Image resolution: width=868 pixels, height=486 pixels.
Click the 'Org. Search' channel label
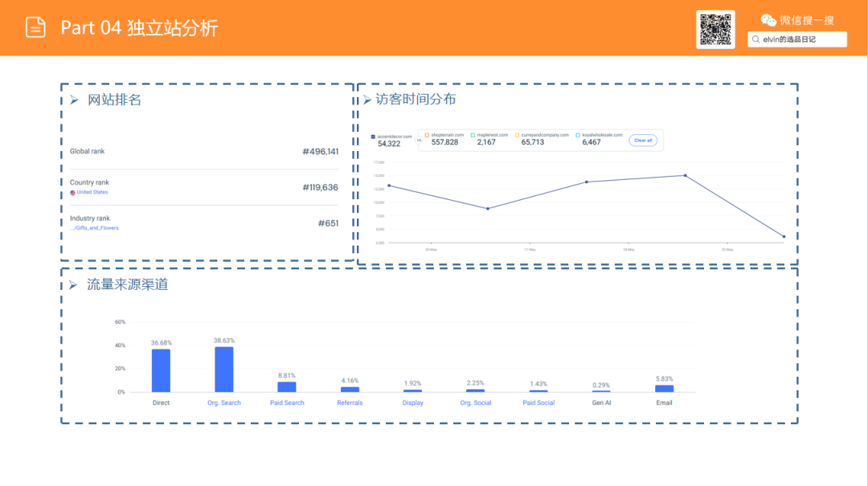224,403
